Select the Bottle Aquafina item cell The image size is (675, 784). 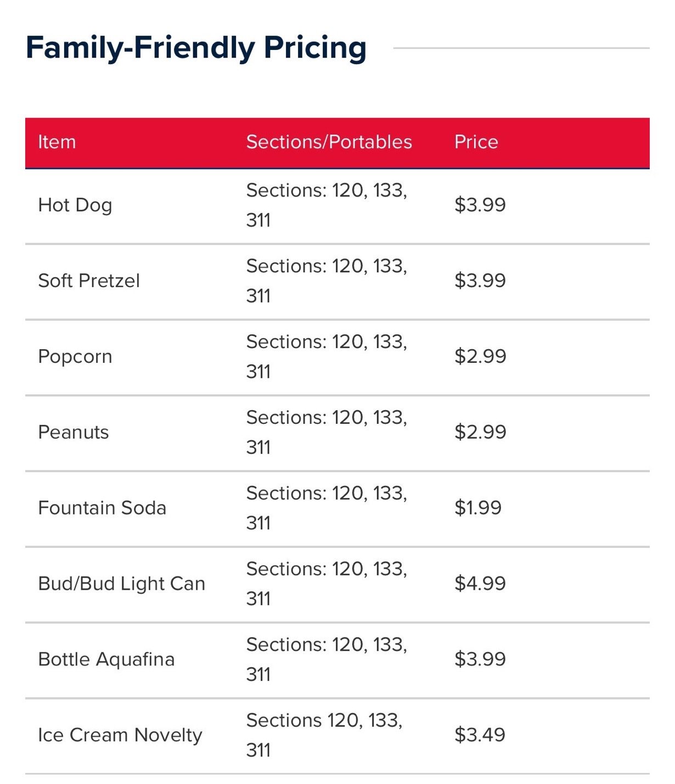point(106,660)
